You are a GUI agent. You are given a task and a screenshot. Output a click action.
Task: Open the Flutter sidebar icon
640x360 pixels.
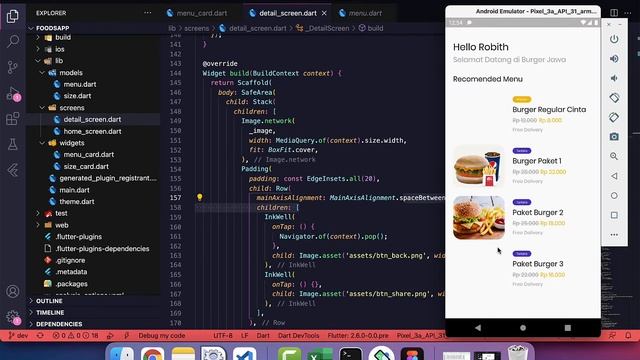(x=13, y=170)
